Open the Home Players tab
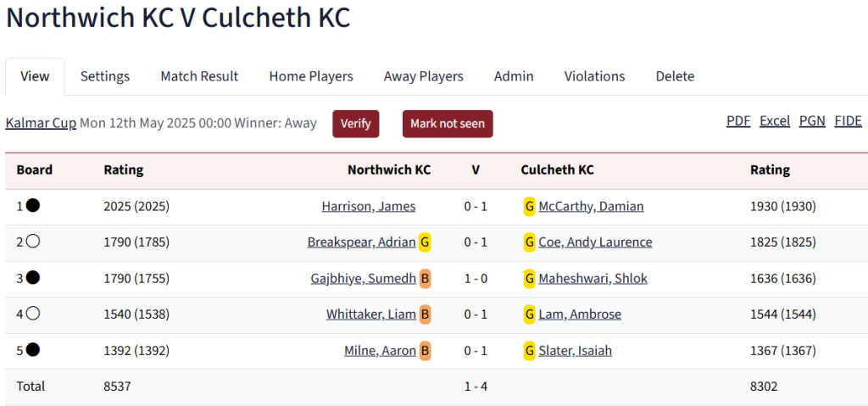868x406 pixels. (311, 76)
